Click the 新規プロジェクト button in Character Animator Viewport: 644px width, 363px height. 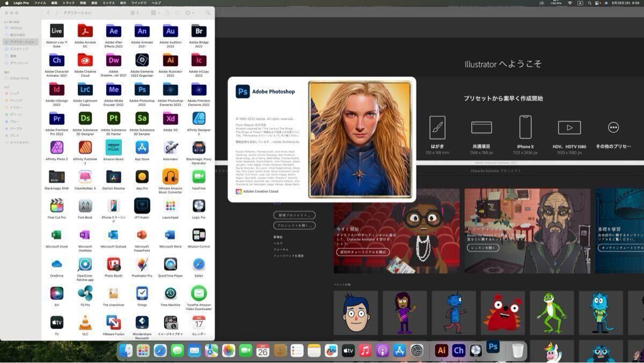point(294,215)
